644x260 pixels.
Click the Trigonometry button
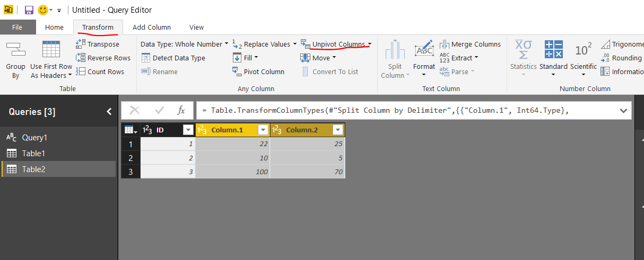tap(622, 44)
